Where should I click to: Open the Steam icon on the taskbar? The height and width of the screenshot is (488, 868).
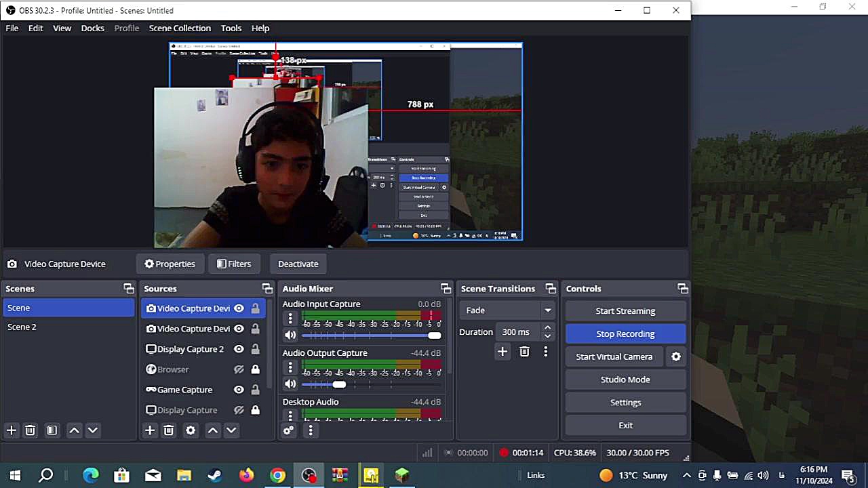point(215,475)
